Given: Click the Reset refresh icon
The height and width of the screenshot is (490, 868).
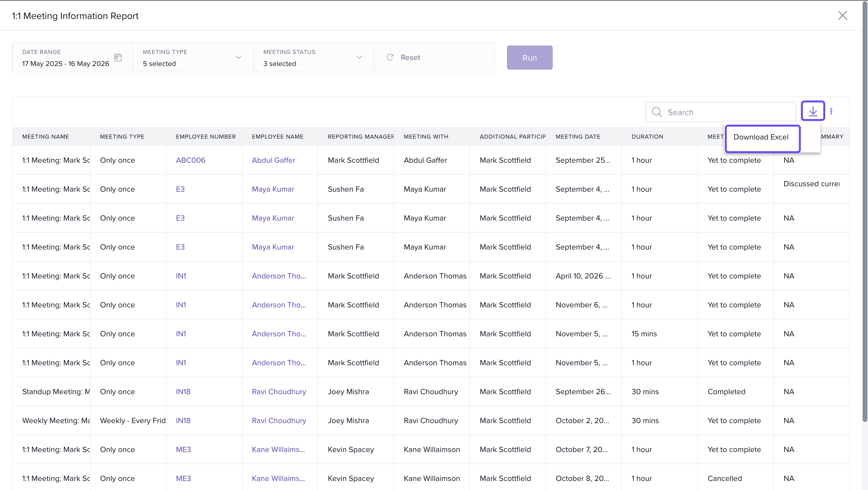Looking at the screenshot, I should (x=390, y=57).
